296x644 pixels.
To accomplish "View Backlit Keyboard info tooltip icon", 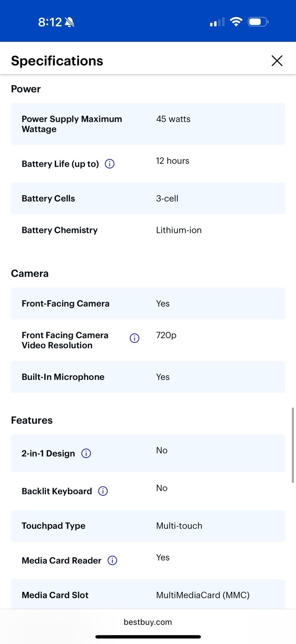I will tap(103, 491).
